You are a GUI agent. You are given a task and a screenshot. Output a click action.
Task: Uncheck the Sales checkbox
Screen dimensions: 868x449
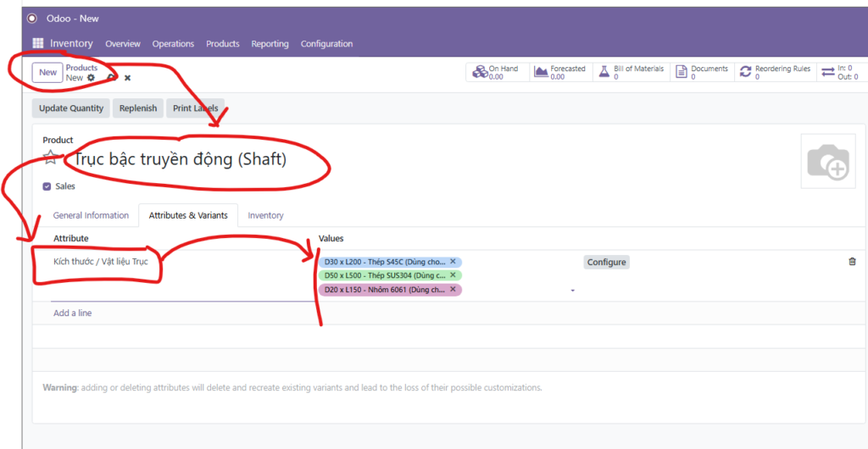tap(47, 186)
